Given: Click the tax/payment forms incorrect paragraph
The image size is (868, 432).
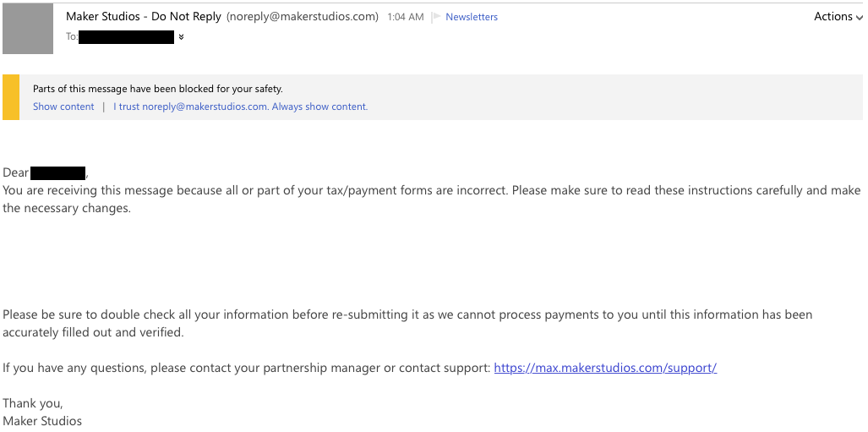Looking at the screenshot, I should 432,200.
